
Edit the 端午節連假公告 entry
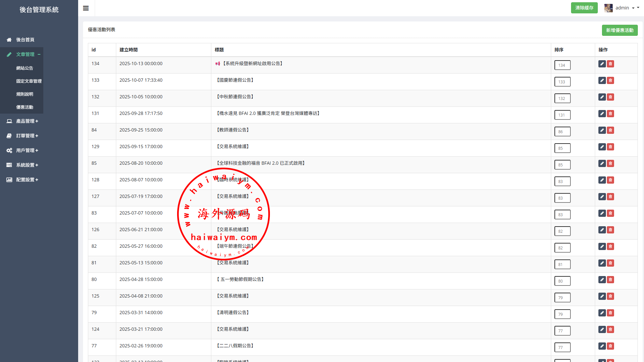pos(602,246)
